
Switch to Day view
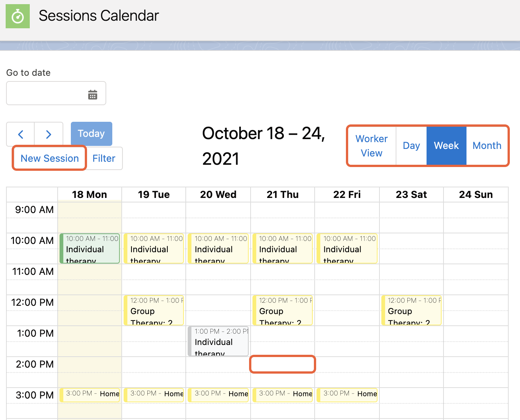[411, 146]
